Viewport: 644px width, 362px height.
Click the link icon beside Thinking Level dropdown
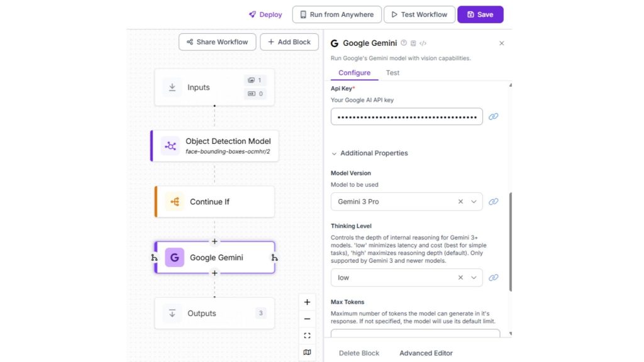click(494, 278)
